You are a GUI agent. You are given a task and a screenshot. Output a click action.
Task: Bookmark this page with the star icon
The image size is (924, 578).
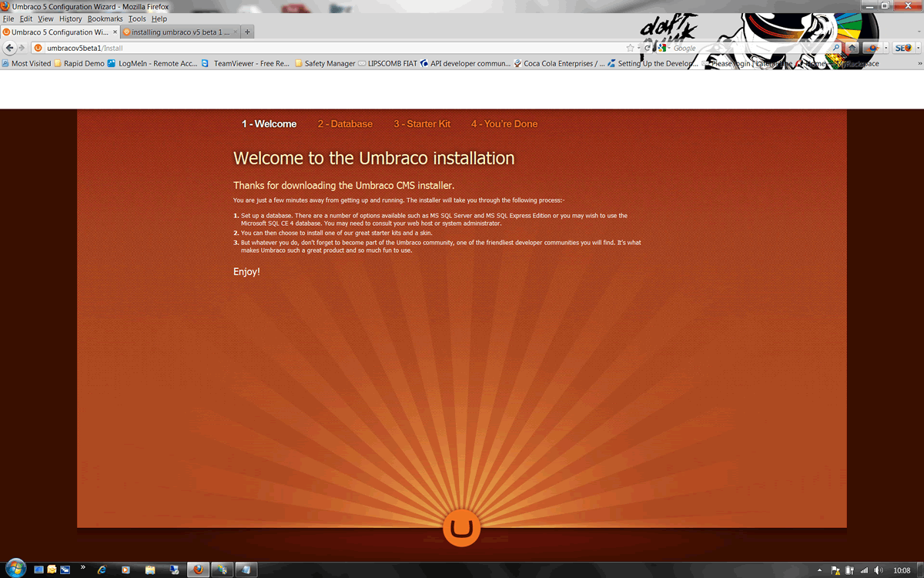[631, 48]
